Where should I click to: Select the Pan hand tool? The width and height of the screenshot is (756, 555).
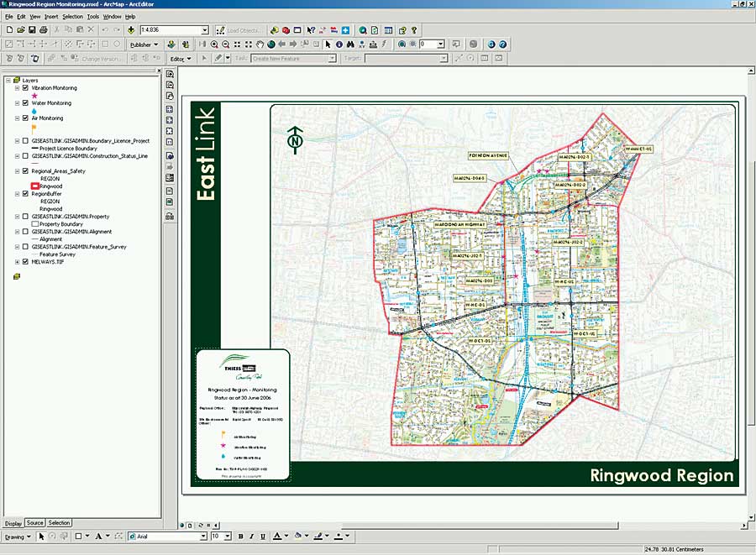click(x=260, y=44)
